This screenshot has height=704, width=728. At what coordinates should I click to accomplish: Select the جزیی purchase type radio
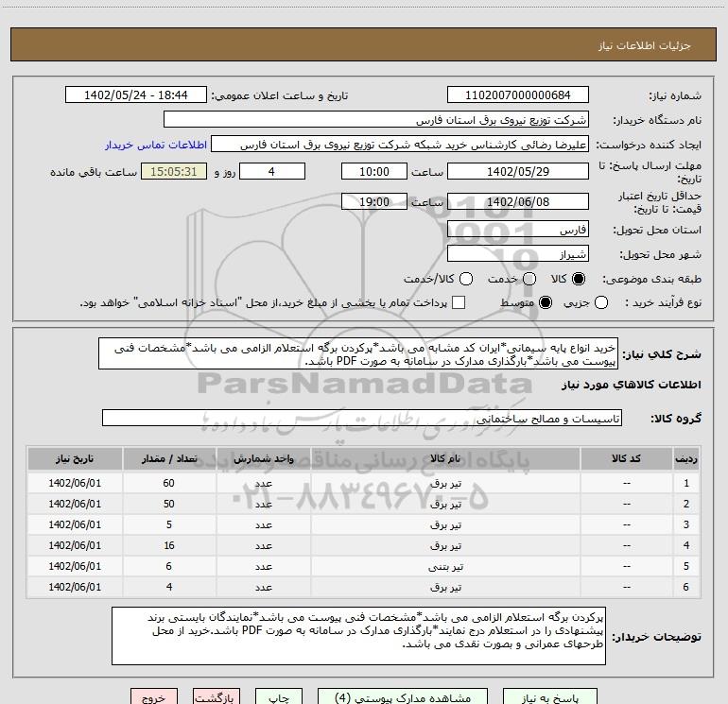coord(601,302)
